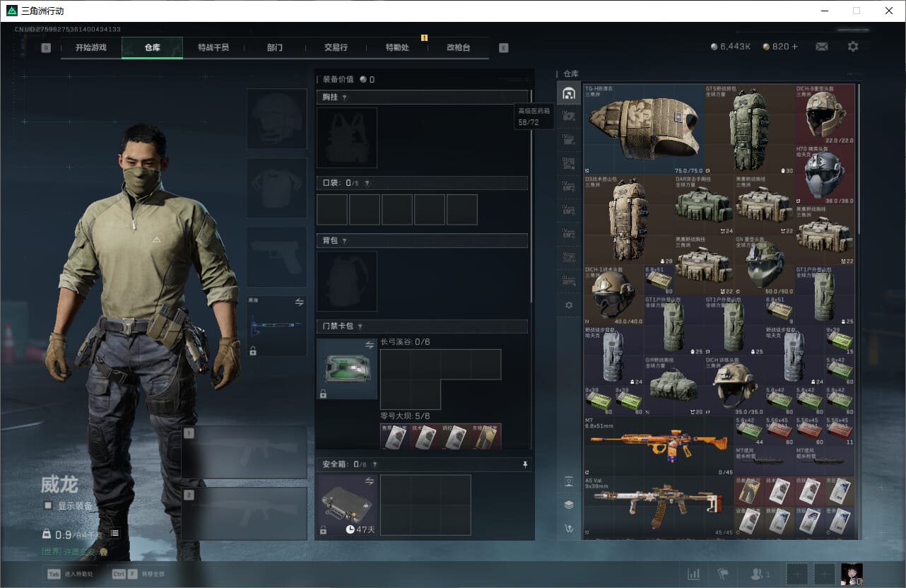Show help for 门禁卡包 section

(x=360, y=327)
